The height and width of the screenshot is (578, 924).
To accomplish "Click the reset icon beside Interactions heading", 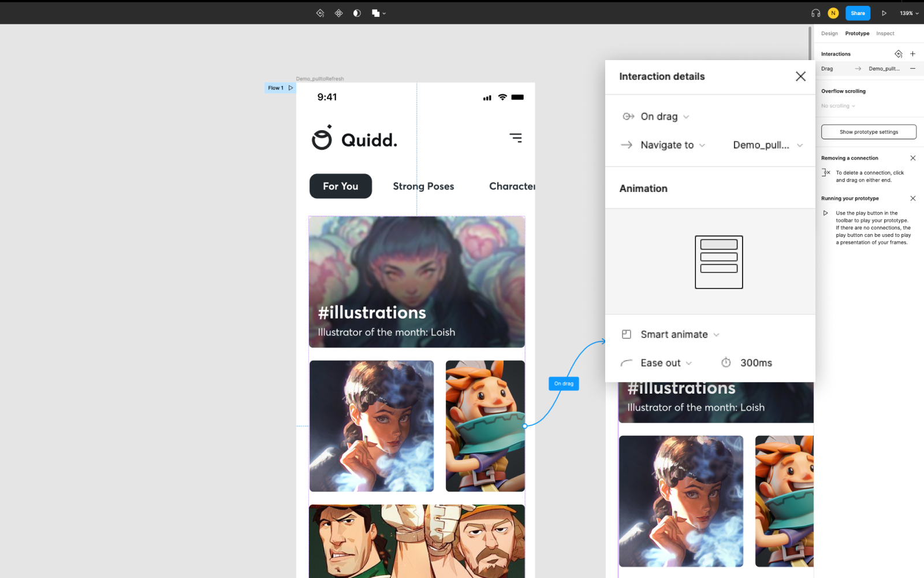I will coord(898,54).
